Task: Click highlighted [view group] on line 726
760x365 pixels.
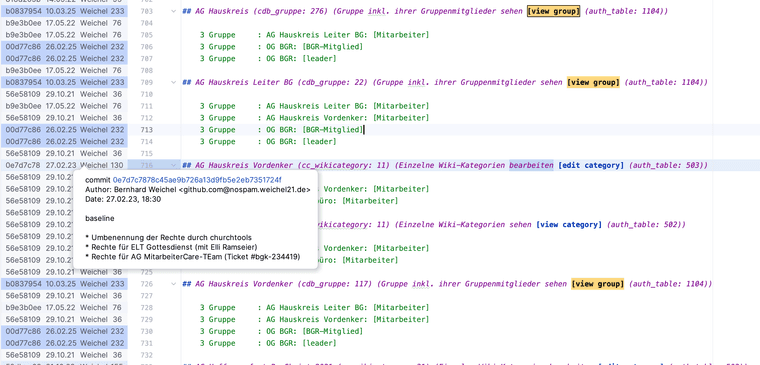Action: (x=597, y=284)
